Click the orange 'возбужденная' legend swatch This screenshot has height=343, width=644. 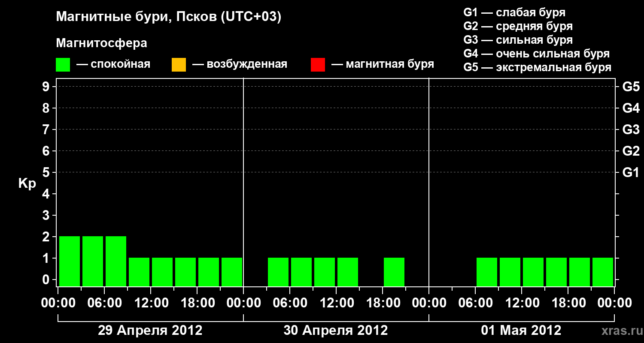point(179,65)
